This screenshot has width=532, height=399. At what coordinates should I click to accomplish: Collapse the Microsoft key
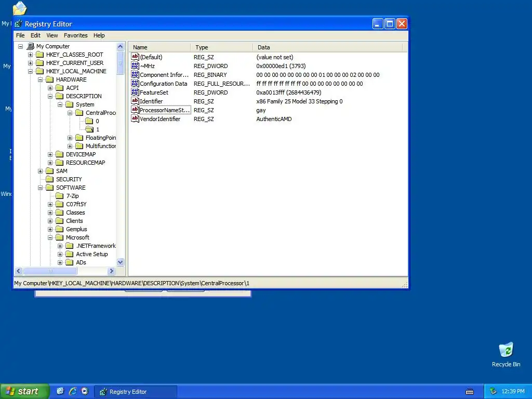pos(50,237)
